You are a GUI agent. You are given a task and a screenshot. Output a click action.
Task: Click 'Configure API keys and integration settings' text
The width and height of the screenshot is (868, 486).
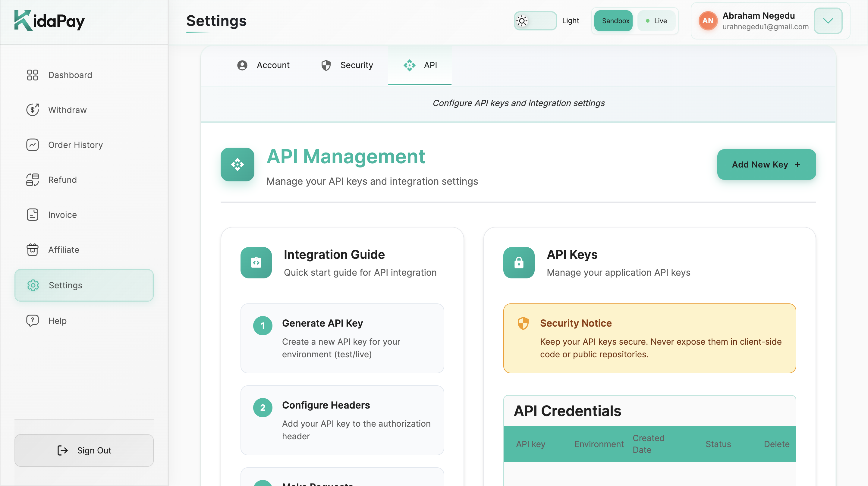(519, 103)
